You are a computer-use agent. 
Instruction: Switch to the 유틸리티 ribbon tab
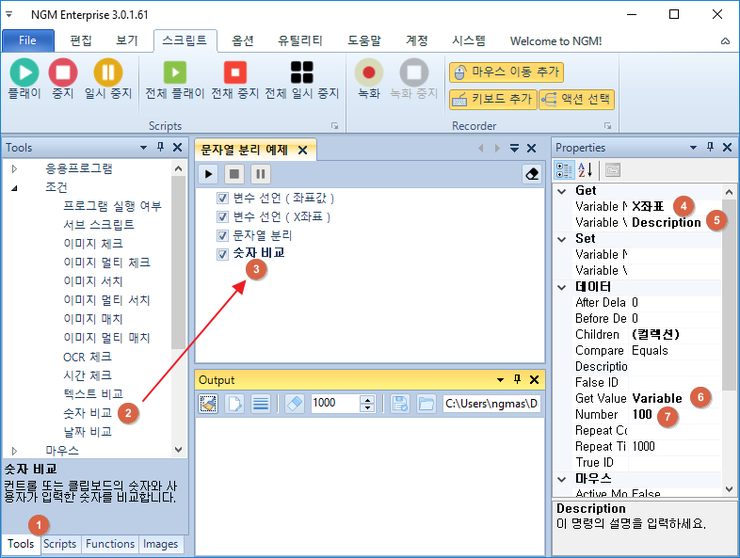[x=300, y=41]
